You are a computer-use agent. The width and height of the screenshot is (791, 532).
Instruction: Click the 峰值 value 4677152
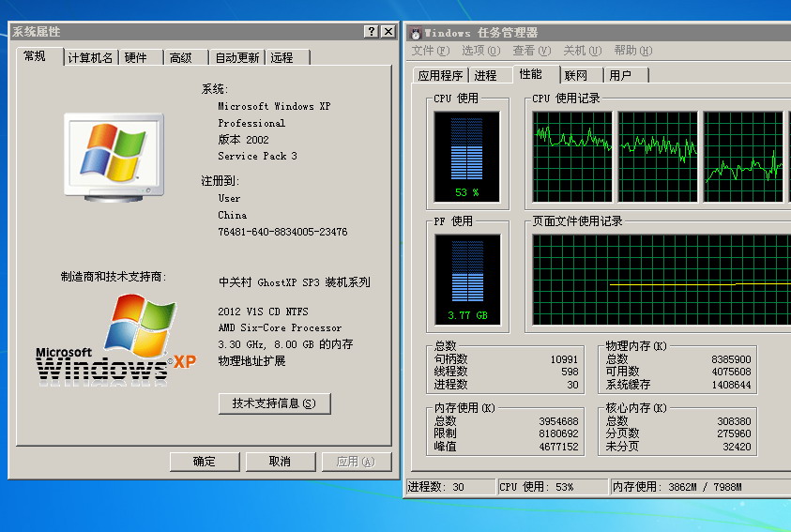pyautogui.click(x=558, y=447)
